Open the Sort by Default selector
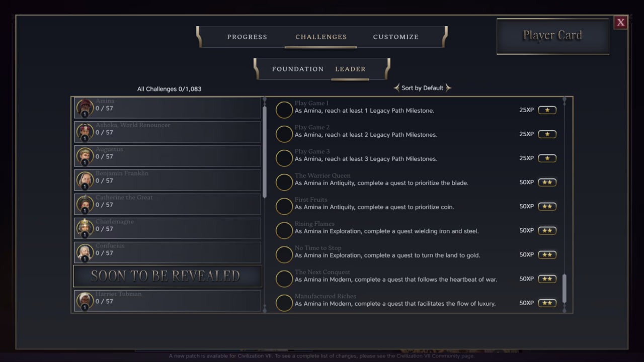 coord(422,88)
